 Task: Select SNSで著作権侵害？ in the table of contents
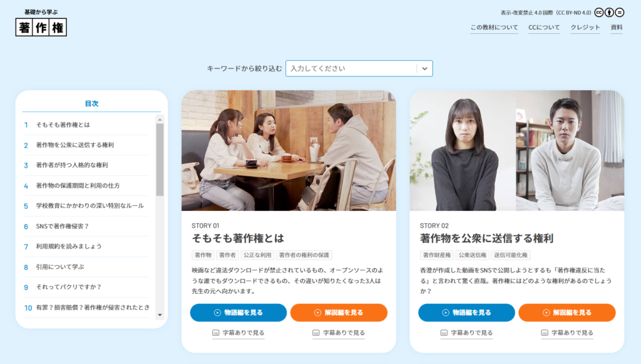[x=63, y=226]
